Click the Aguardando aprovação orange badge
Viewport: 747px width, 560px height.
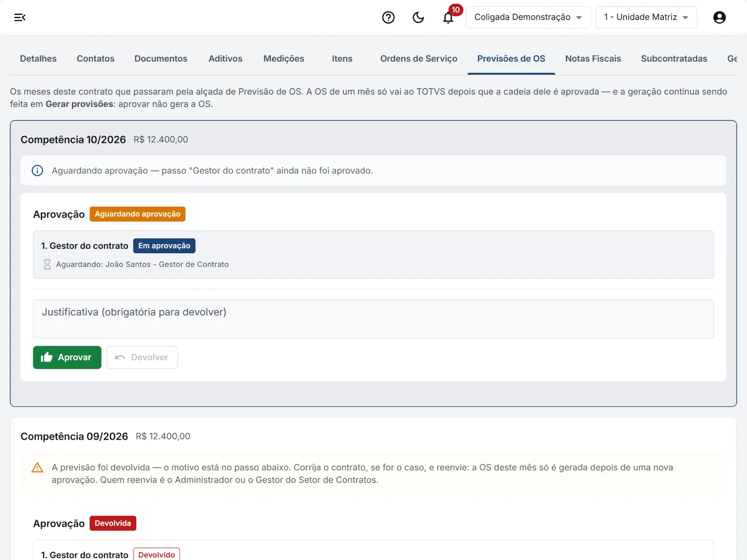pyautogui.click(x=138, y=214)
